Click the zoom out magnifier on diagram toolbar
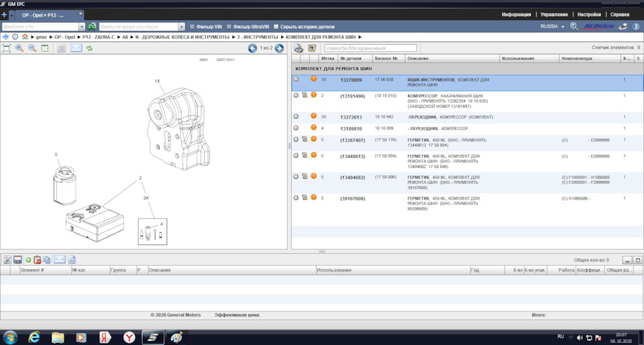This screenshot has width=644, height=345. pyautogui.click(x=32, y=48)
